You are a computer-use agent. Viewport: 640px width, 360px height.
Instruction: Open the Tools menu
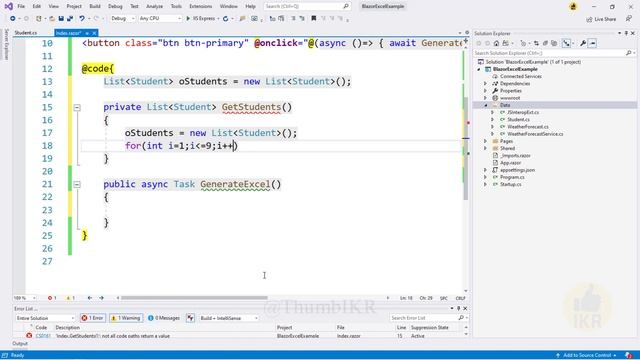176,7
